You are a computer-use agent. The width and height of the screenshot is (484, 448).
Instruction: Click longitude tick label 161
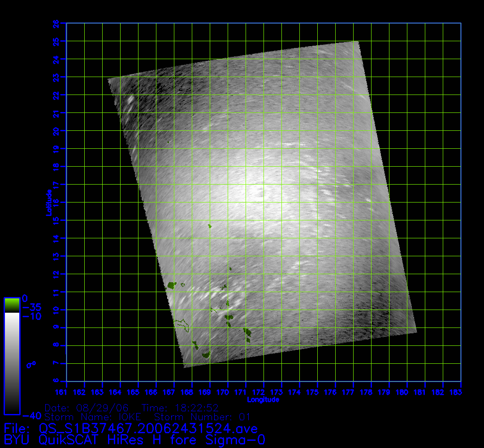pos(66,393)
